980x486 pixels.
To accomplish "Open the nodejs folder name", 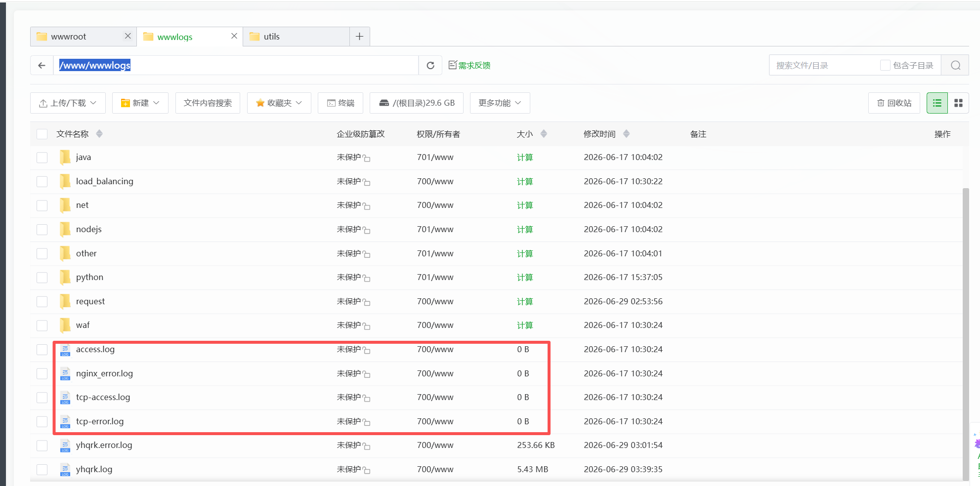I will pyautogui.click(x=89, y=229).
